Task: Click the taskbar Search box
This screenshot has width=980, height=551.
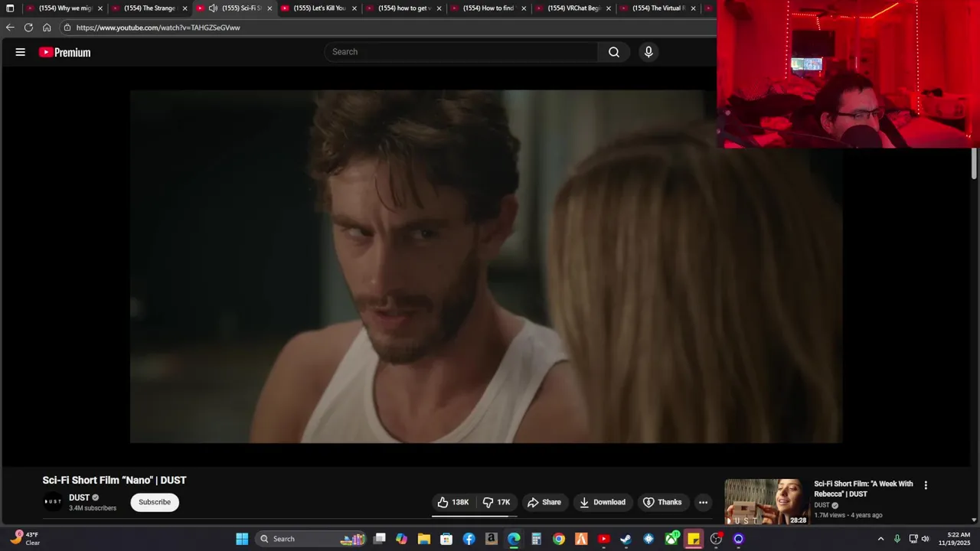Action: (x=310, y=539)
